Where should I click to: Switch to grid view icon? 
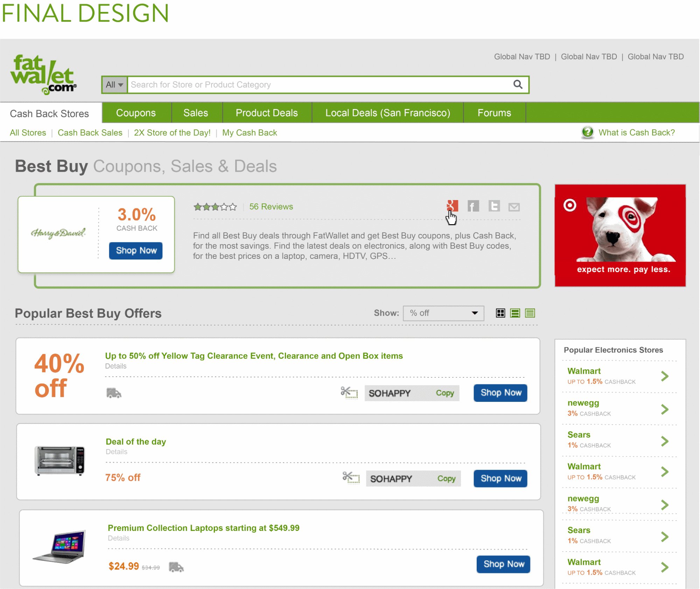coord(500,313)
